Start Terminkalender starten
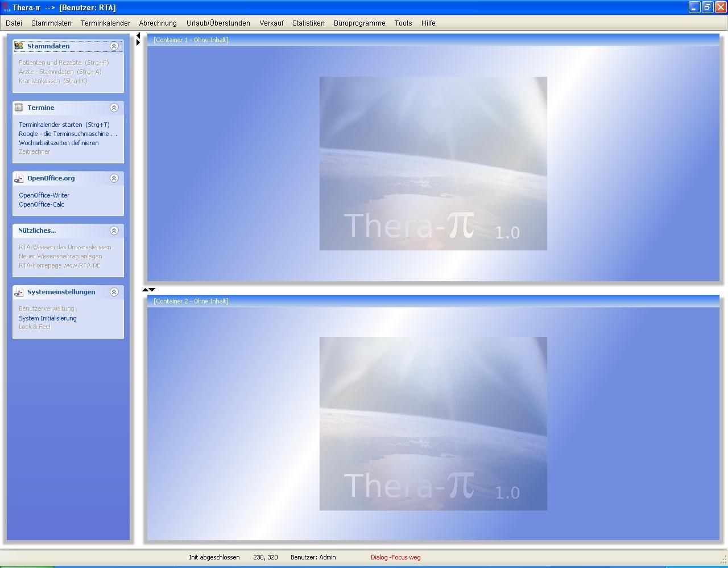 [x=64, y=125]
